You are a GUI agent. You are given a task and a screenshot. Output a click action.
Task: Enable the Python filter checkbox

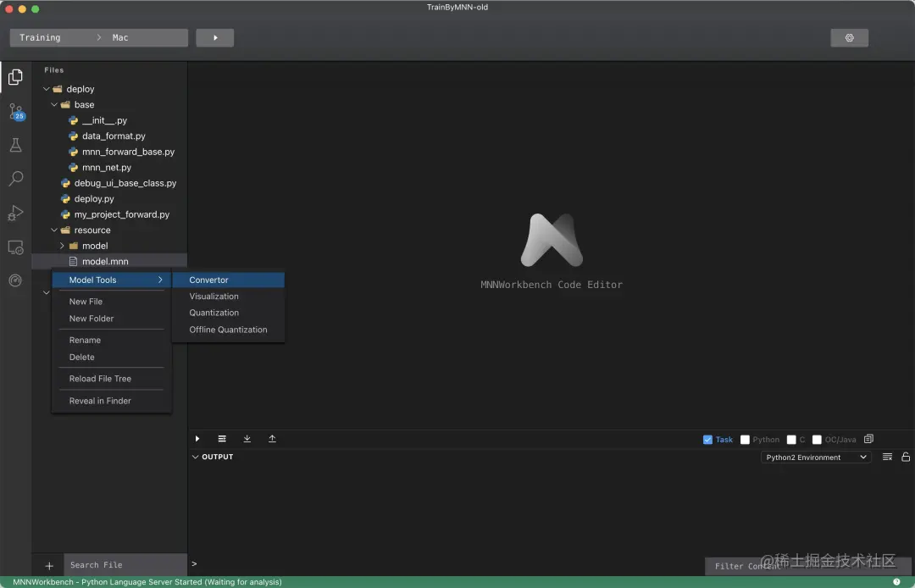pyautogui.click(x=745, y=440)
